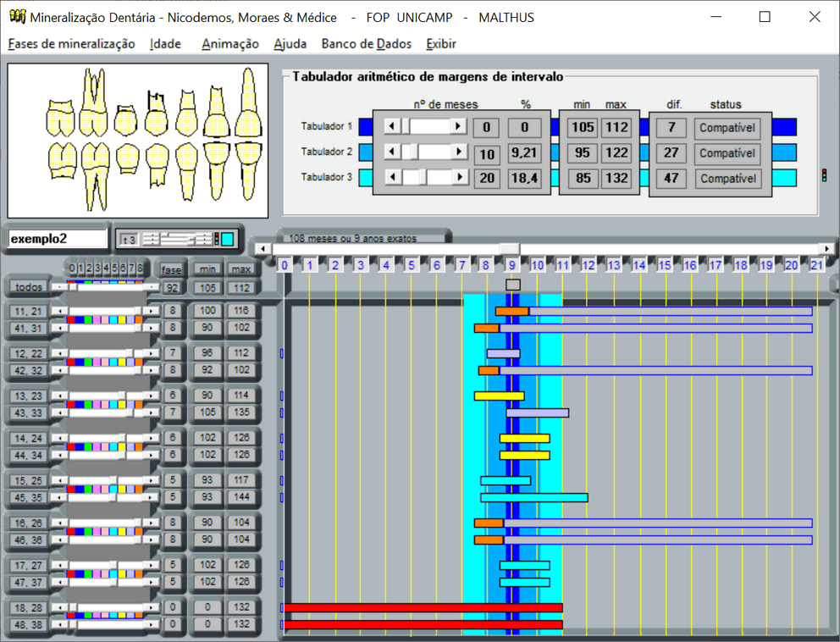
Task: Open the Animação menu
Action: click(x=230, y=44)
